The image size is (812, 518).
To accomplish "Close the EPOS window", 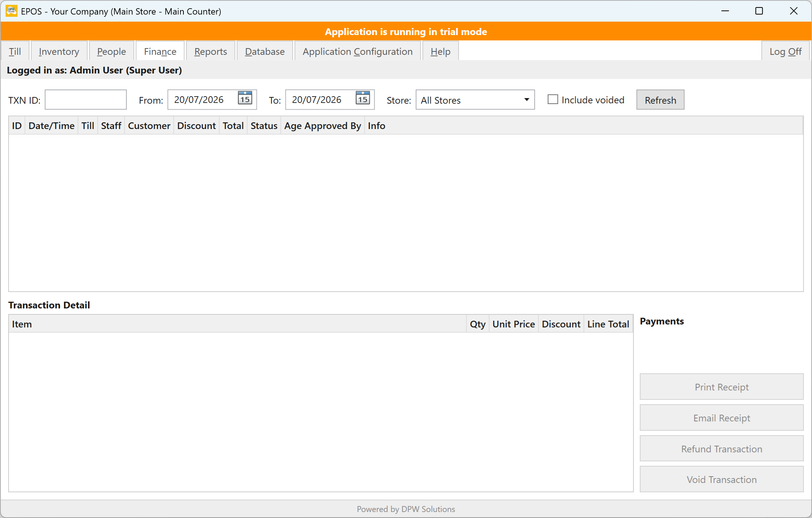I will [793, 11].
